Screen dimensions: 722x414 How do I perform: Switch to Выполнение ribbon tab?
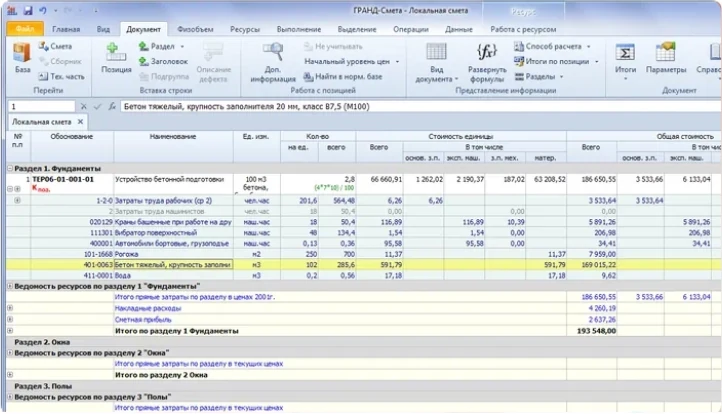click(298, 29)
